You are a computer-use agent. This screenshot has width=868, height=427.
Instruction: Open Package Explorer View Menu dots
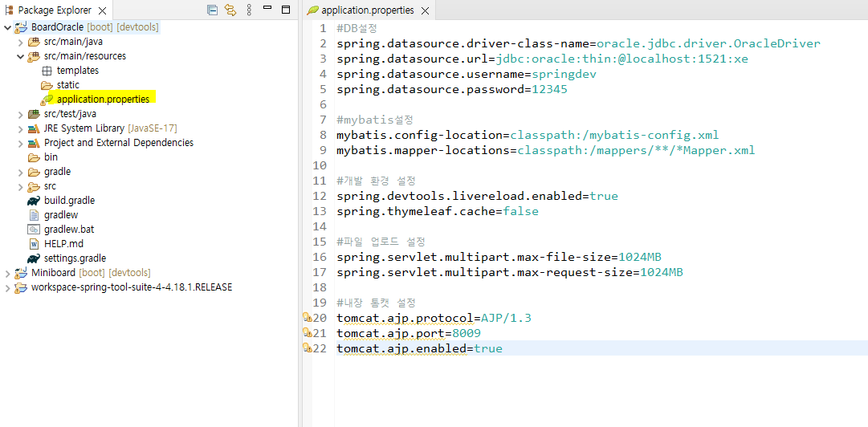[249, 10]
